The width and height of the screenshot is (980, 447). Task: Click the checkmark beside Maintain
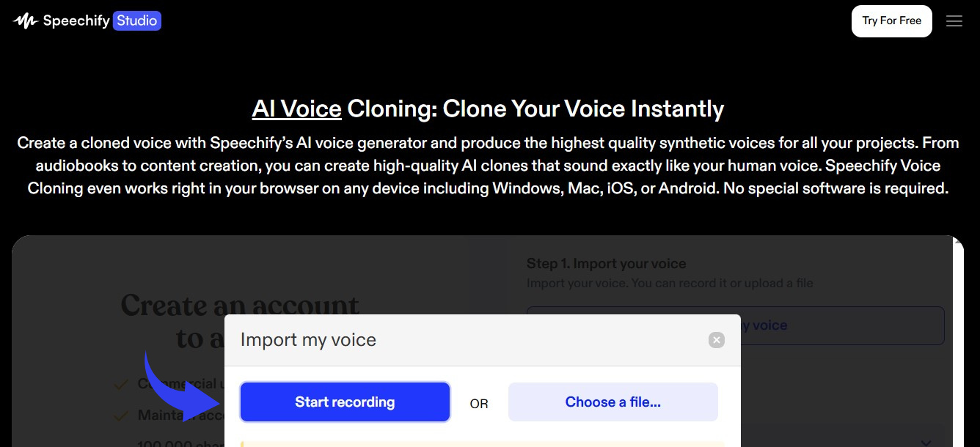click(121, 415)
